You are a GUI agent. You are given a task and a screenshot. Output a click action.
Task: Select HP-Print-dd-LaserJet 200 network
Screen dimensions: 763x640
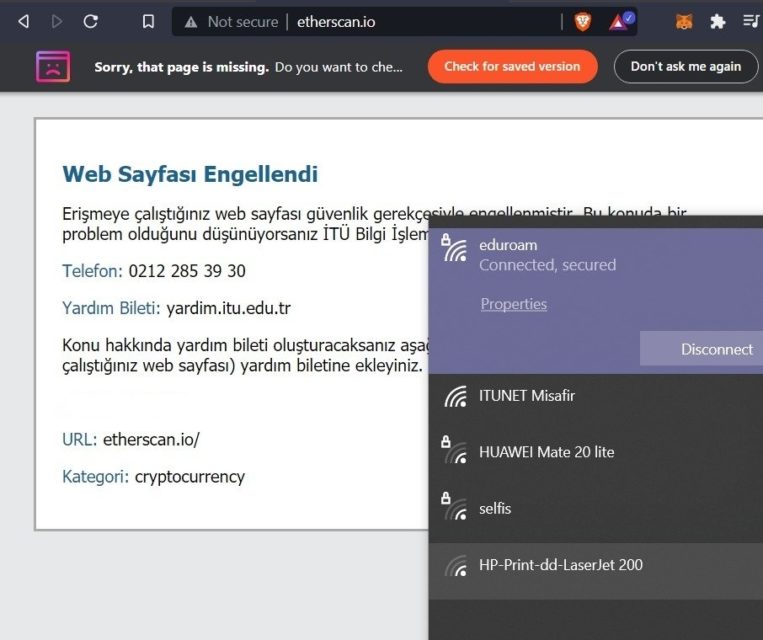point(596,571)
